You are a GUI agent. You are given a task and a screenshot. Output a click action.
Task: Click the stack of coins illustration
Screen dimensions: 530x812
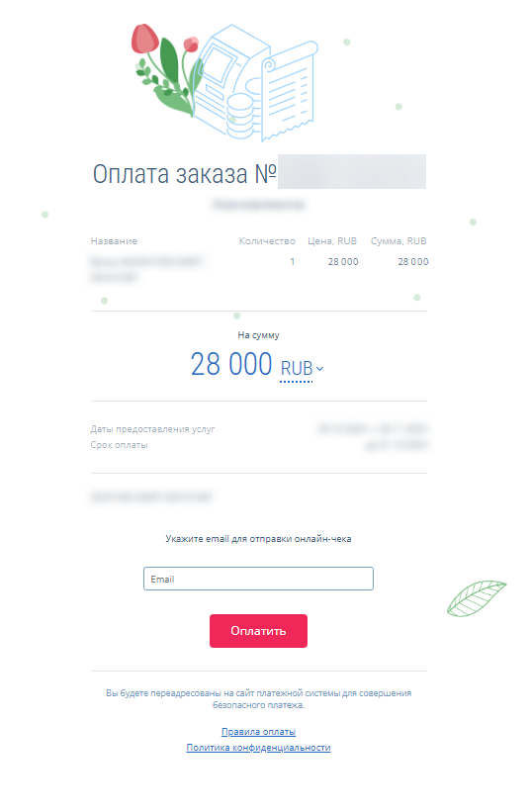(240, 117)
